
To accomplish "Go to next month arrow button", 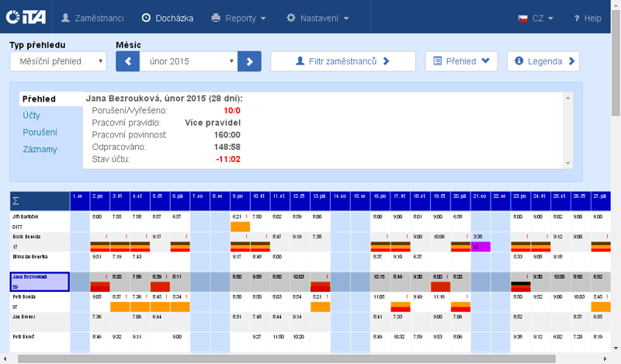I will 249,61.
